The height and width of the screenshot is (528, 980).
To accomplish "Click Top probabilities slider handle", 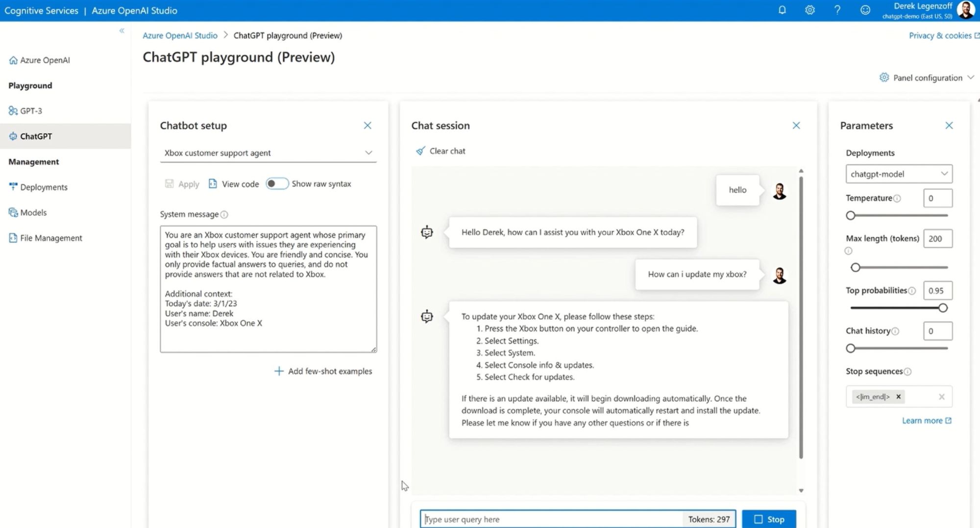I will [943, 308].
